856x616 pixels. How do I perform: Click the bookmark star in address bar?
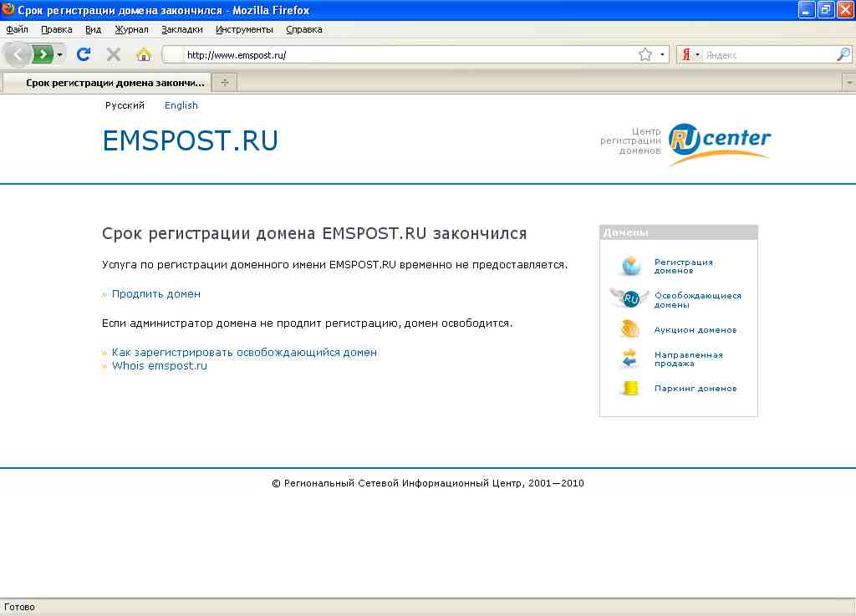(x=645, y=54)
